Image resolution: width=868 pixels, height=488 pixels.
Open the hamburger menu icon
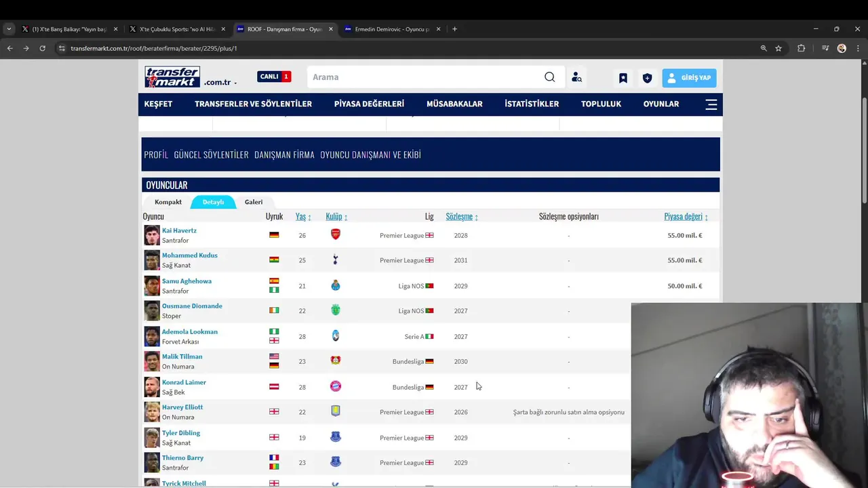711,104
